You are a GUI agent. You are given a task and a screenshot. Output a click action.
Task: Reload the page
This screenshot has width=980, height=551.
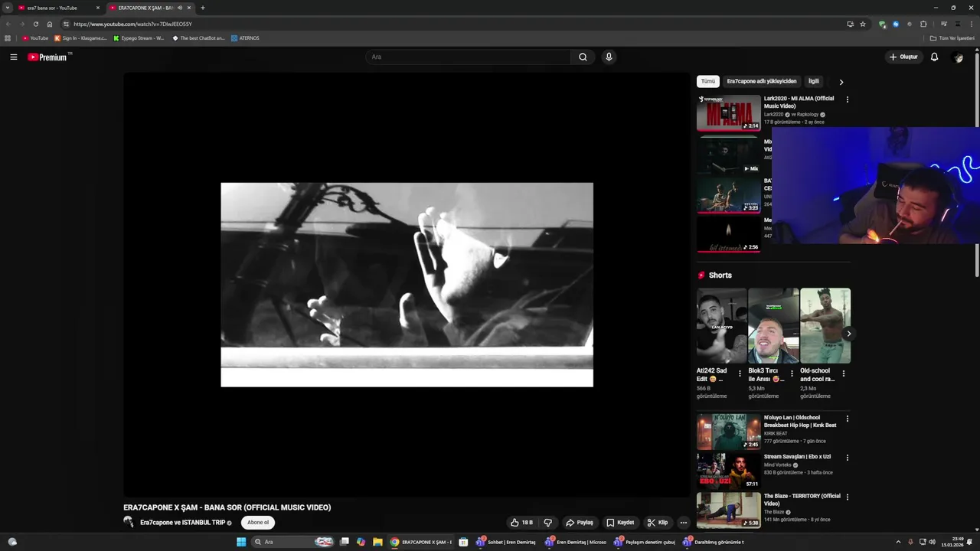pos(35,24)
